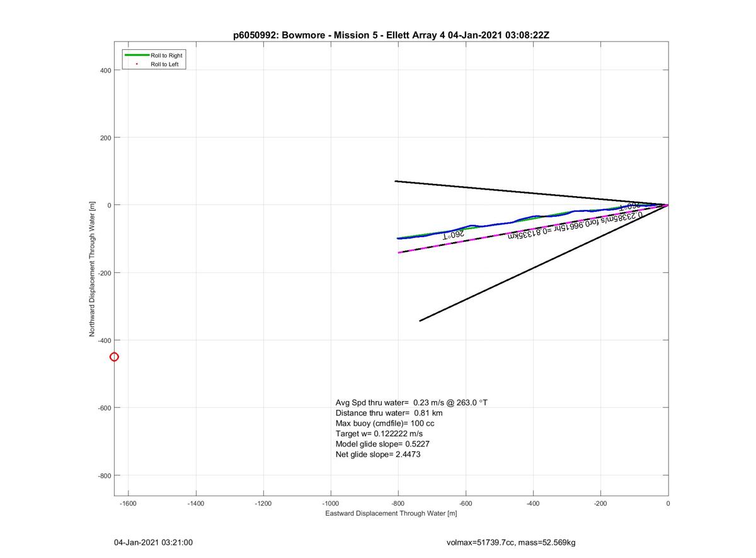
Task: Click the -1600 tick on the Eastward axis
Action: coord(129,504)
